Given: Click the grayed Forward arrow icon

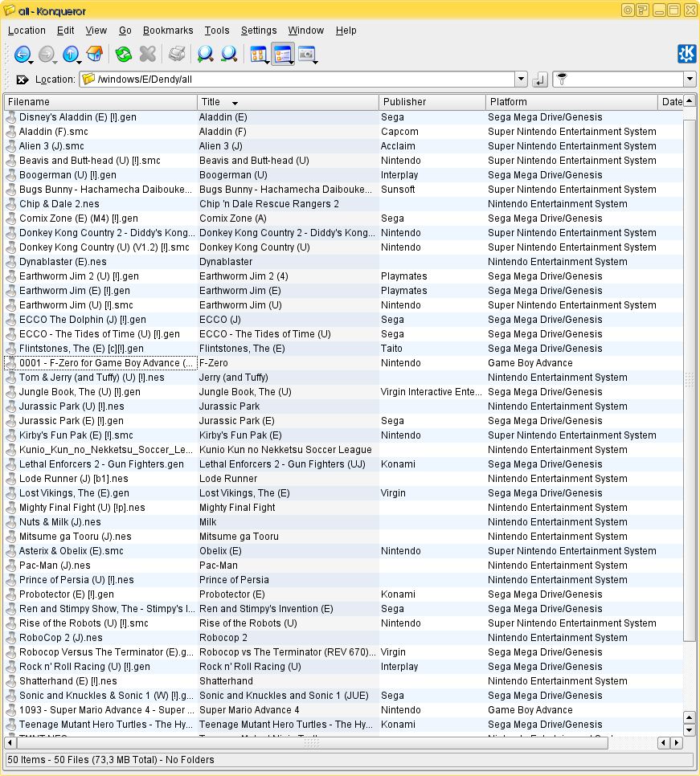Looking at the screenshot, I should click(x=46, y=54).
